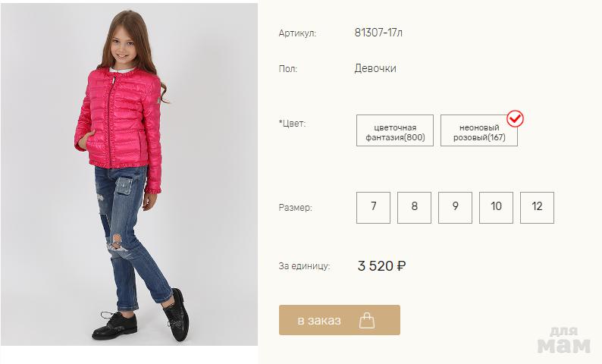Click the Пол: label
Image resolution: width=602 pixels, height=364 pixels.
tap(288, 69)
